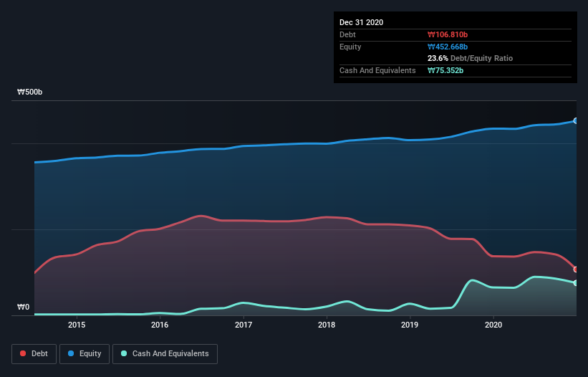Click the red Debt legend dot

23,353
